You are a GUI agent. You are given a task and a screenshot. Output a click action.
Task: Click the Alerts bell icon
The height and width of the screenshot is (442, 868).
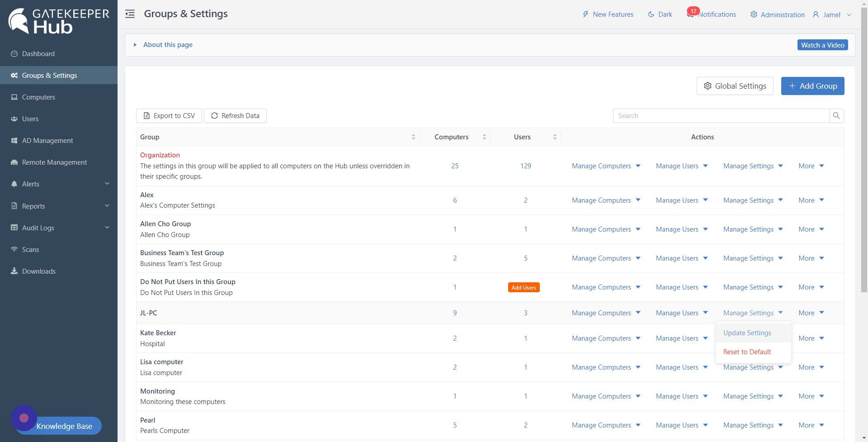pyautogui.click(x=14, y=184)
